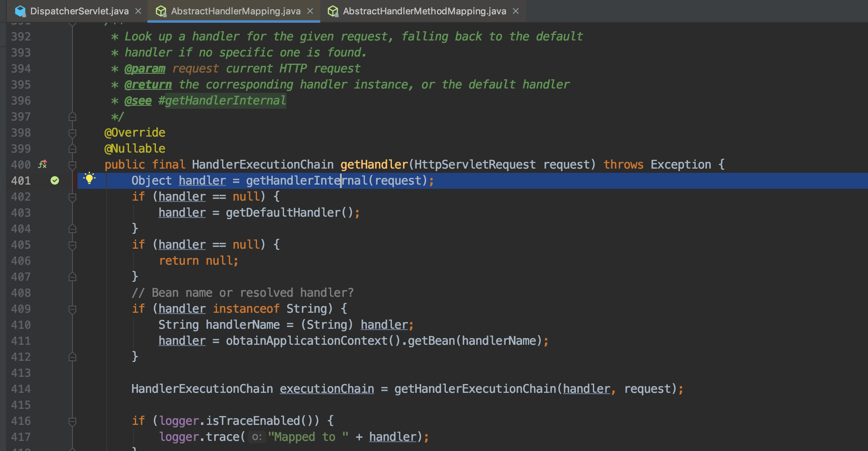Image resolution: width=868 pixels, height=451 pixels.
Task: Click the fold end marker at line 412
Action: pyautogui.click(x=72, y=357)
